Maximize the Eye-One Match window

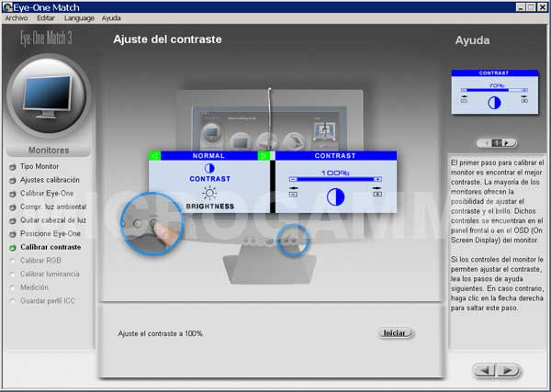coord(532,7)
